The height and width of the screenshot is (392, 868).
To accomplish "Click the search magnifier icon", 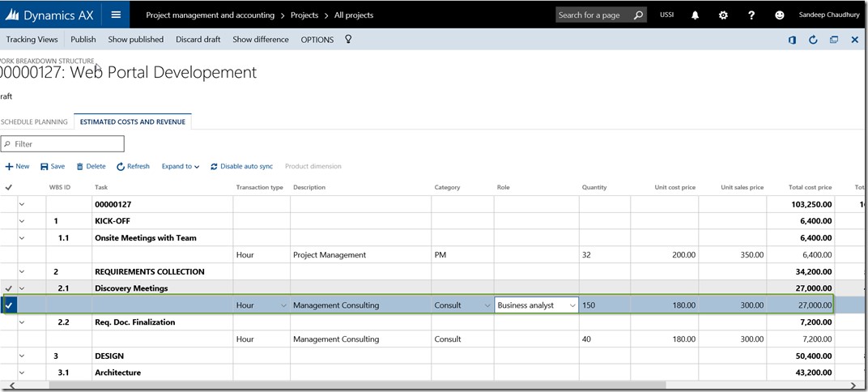I will point(638,15).
